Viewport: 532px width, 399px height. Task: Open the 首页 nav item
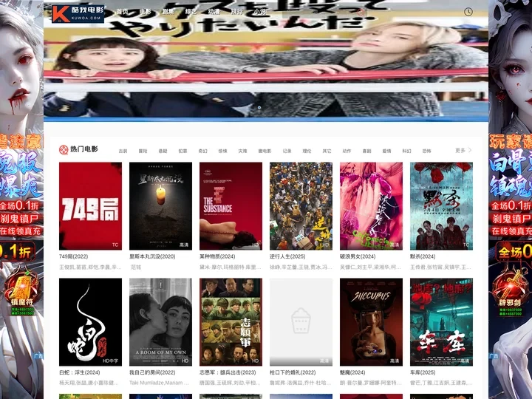click(123, 12)
